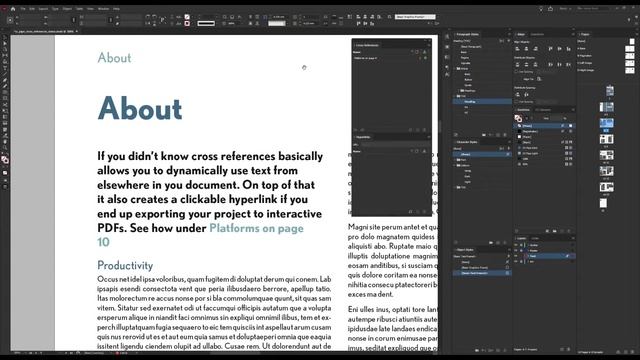Viewport: 640px width, 360px height.
Task: Delete swatch with Swatches panel trash icon
Action: point(569,231)
